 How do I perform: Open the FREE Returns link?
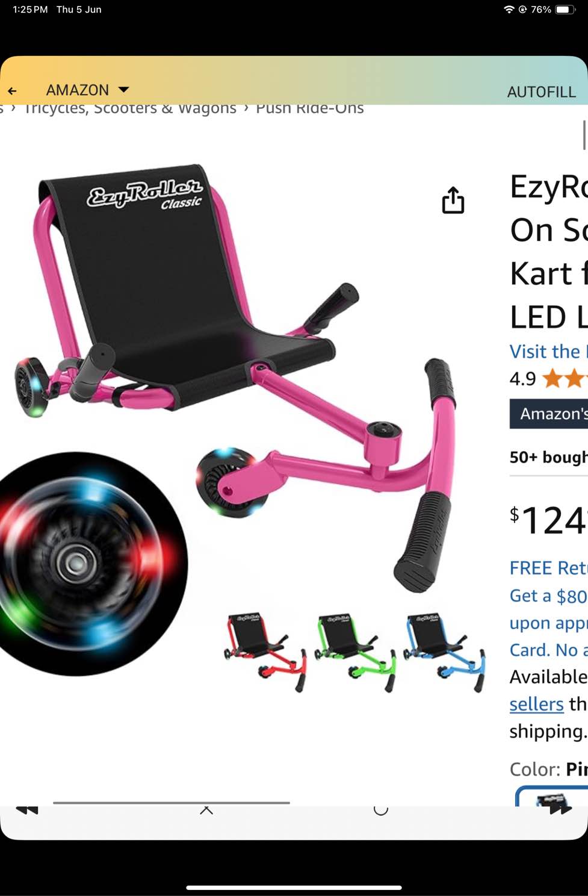[548, 568]
